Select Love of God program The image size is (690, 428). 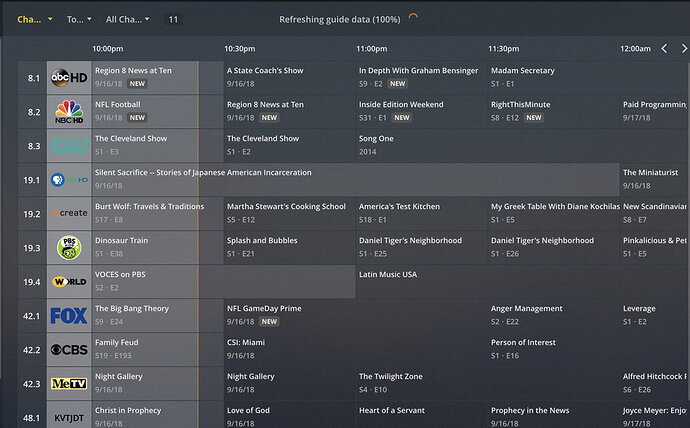[290, 415]
